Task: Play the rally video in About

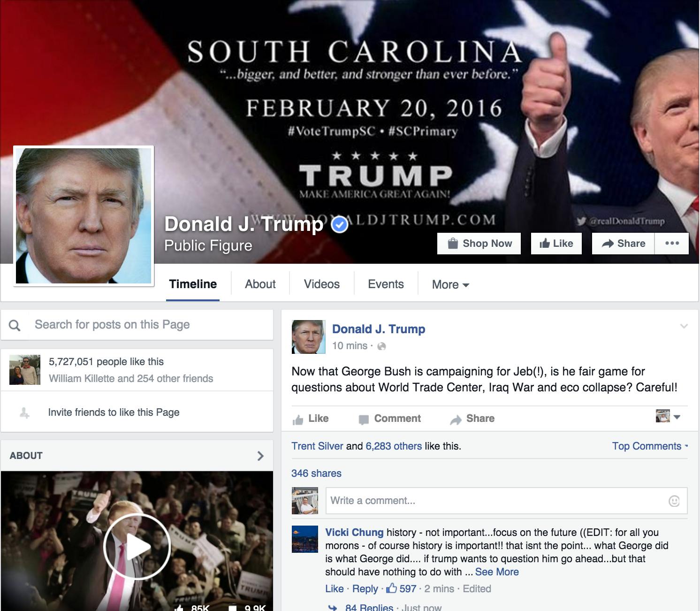Action: point(137,546)
